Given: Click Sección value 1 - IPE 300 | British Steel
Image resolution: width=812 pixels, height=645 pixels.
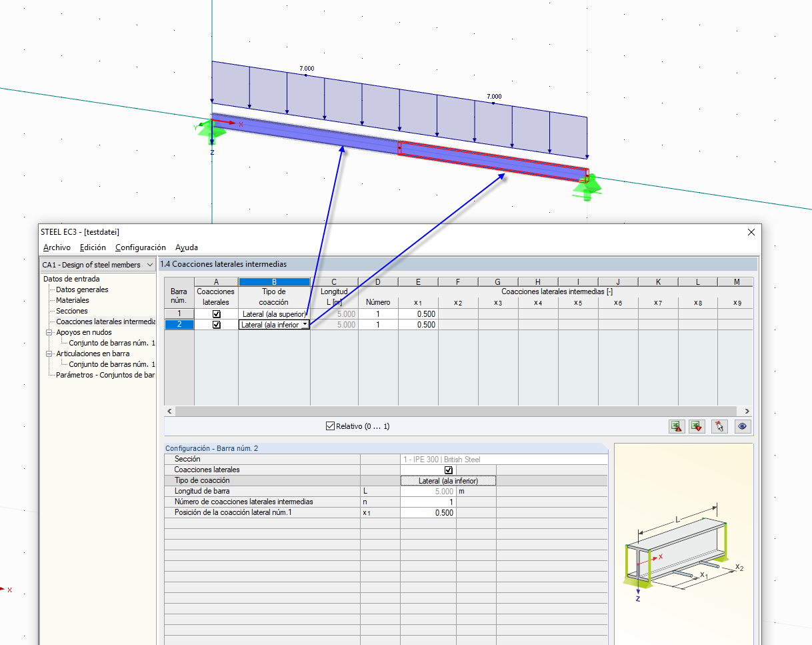Looking at the screenshot, I should pos(504,459).
